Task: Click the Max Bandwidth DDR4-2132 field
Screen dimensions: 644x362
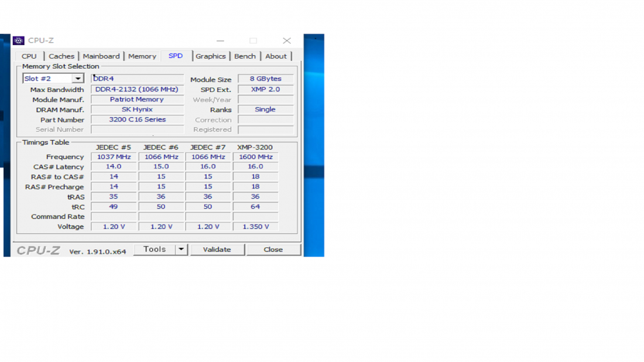Action: pyautogui.click(x=137, y=90)
